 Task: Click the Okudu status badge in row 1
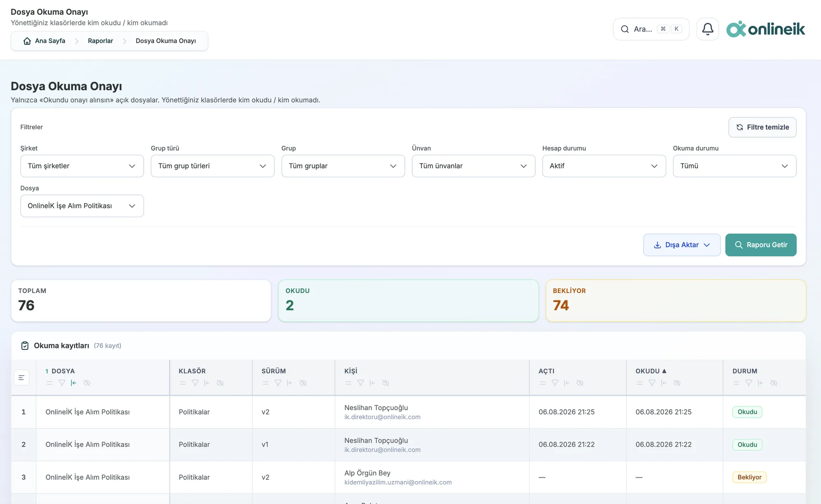747,412
